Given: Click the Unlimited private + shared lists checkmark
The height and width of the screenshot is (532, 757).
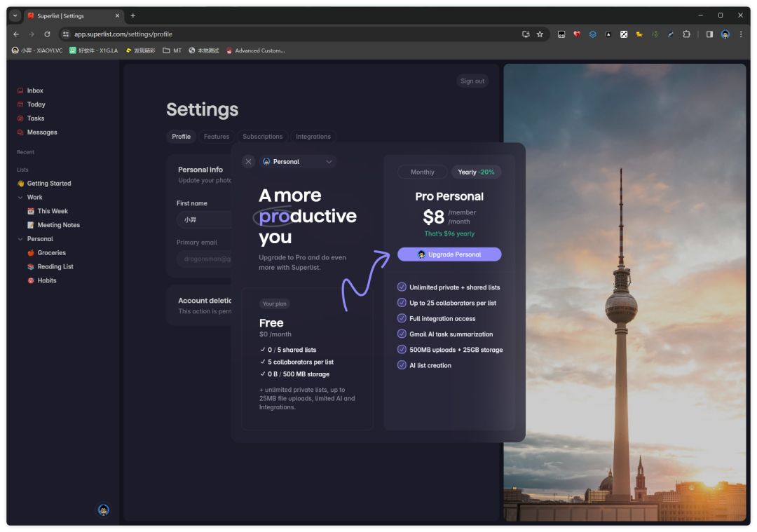Looking at the screenshot, I should click(x=402, y=287).
